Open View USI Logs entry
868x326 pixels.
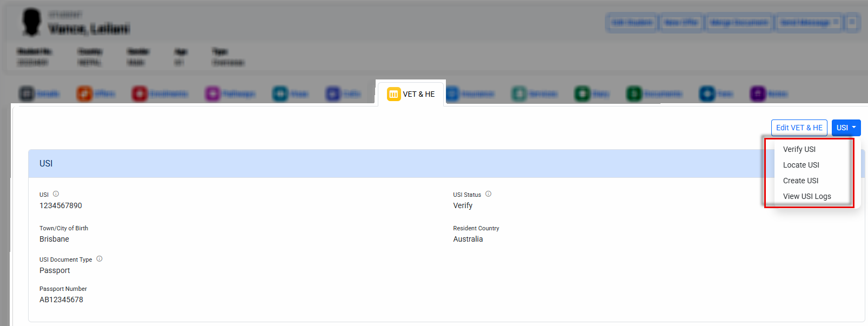[807, 196]
